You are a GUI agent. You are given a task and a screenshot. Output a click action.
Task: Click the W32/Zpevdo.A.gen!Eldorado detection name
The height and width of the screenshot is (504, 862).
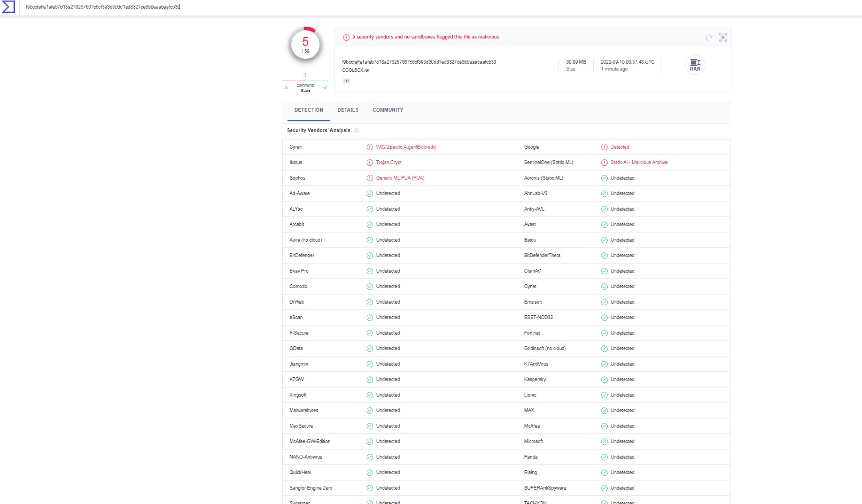[x=406, y=147]
